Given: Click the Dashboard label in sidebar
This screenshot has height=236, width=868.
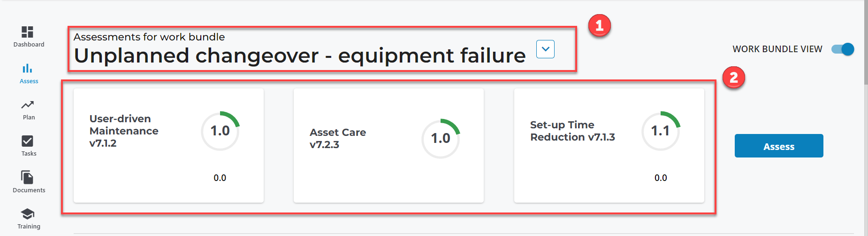Looking at the screenshot, I should (29, 45).
